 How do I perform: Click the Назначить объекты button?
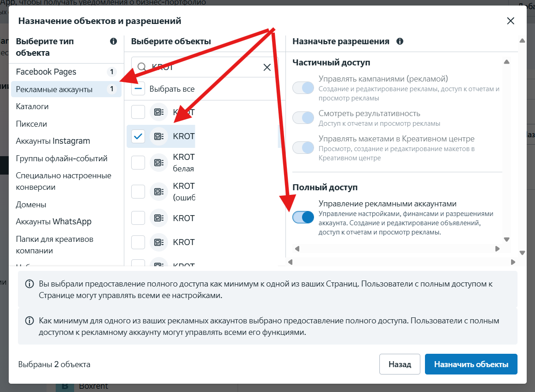tap(471, 364)
